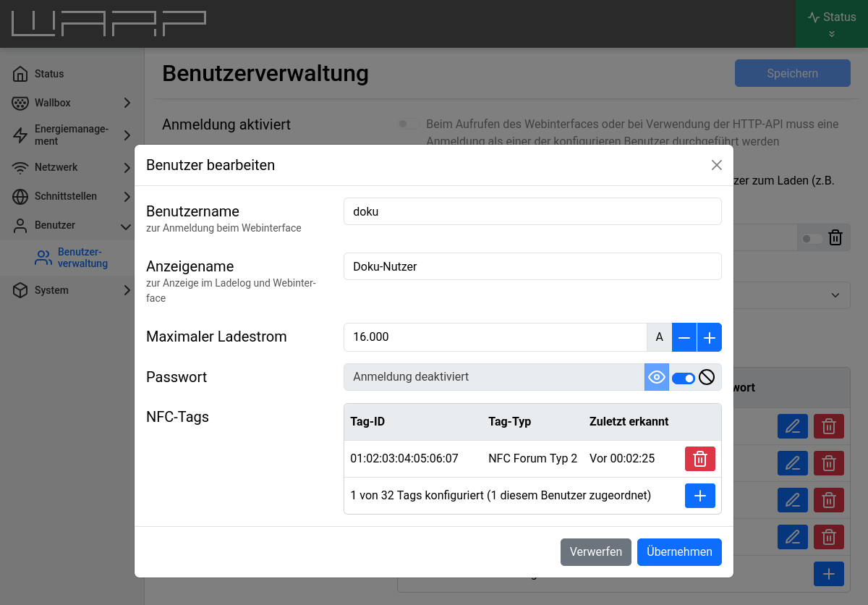Click the Benutzername input field
The width and height of the screenshot is (868, 605).
point(532,211)
